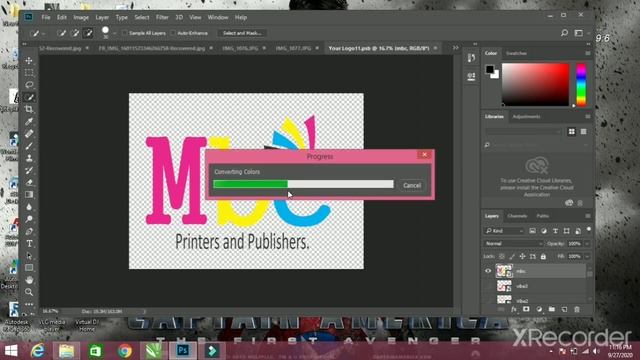Toggle Lock All padlock icon
The height and width of the screenshot is (360, 640).
[x=543, y=256]
